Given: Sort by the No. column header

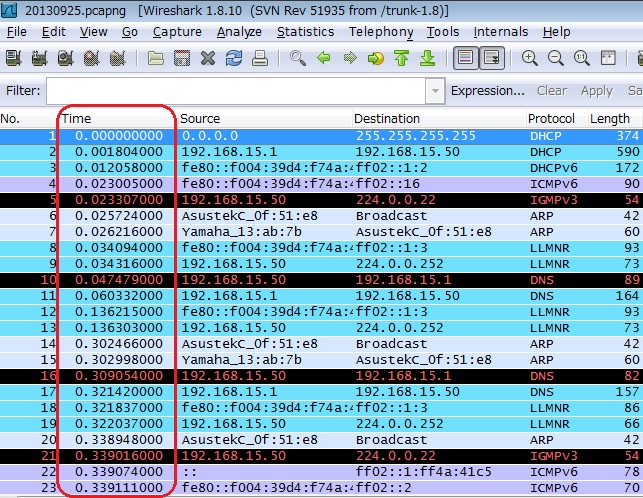Looking at the screenshot, I should [29, 119].
